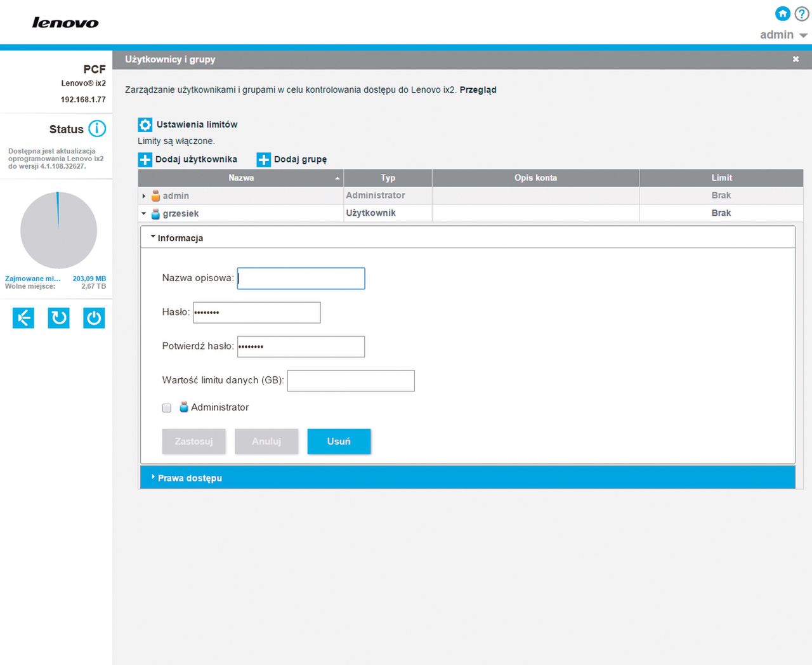Expand the admin user row
Screen dimensions: 812x665
coord(144,196)
